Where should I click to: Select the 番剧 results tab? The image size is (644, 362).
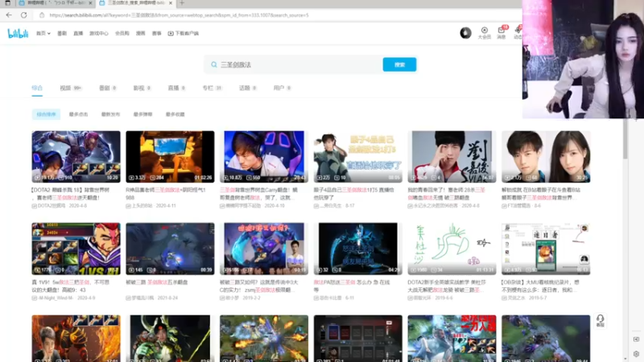coord(108,88)
